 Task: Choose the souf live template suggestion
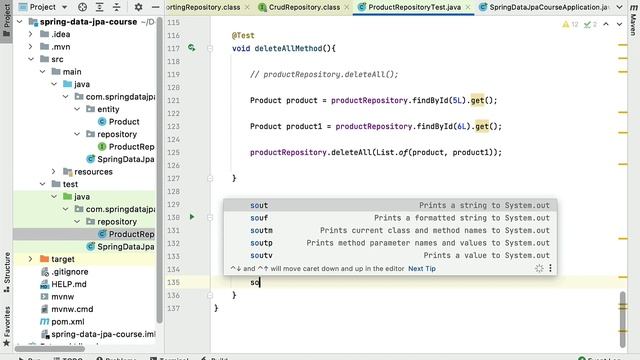click(x=390, y=218)
